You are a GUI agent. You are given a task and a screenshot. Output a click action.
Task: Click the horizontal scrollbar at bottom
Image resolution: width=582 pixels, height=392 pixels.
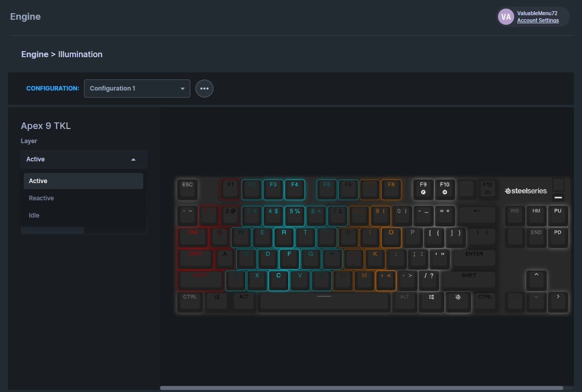(x=361, y=388)
